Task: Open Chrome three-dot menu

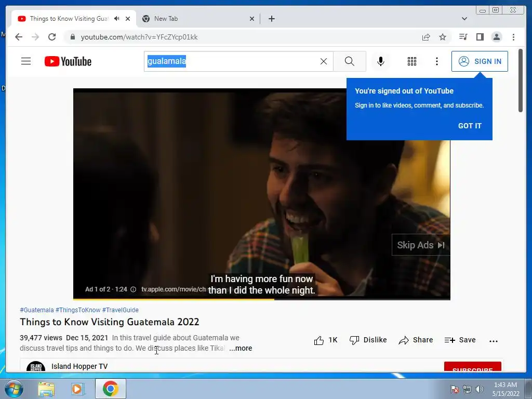Action: pos(513,37)
